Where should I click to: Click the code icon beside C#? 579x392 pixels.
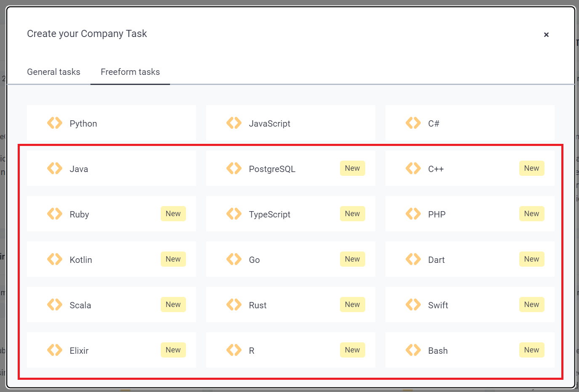click(413, 123)
